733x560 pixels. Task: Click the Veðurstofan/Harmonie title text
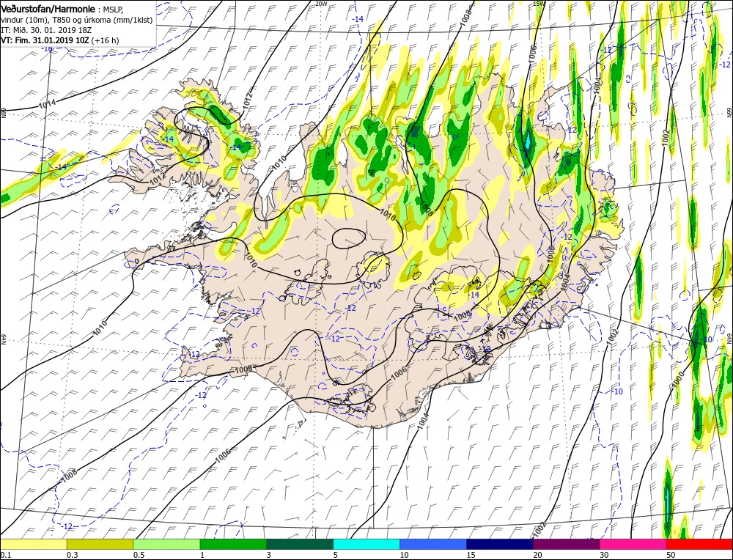pos(49,10)
